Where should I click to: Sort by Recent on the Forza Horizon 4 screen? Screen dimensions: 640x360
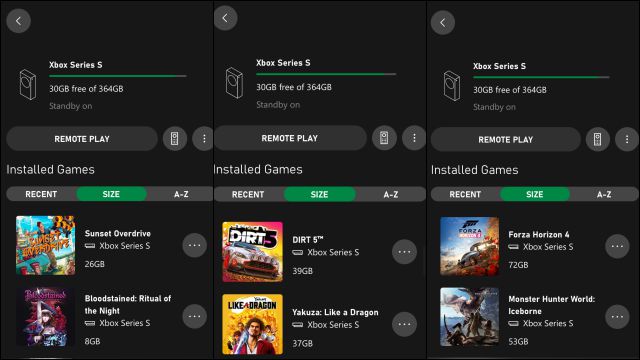pyautogui.click(x=465, y=194)
